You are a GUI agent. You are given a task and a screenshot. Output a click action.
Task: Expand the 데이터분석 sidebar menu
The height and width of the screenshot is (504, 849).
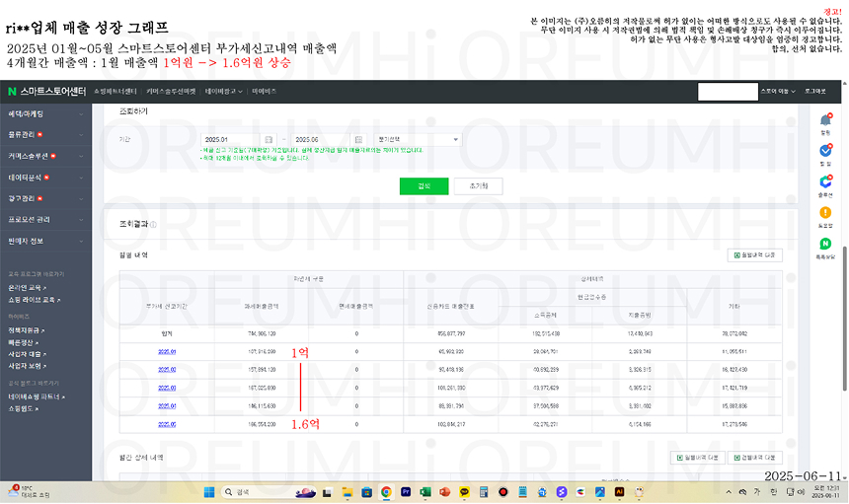(45, 178)
